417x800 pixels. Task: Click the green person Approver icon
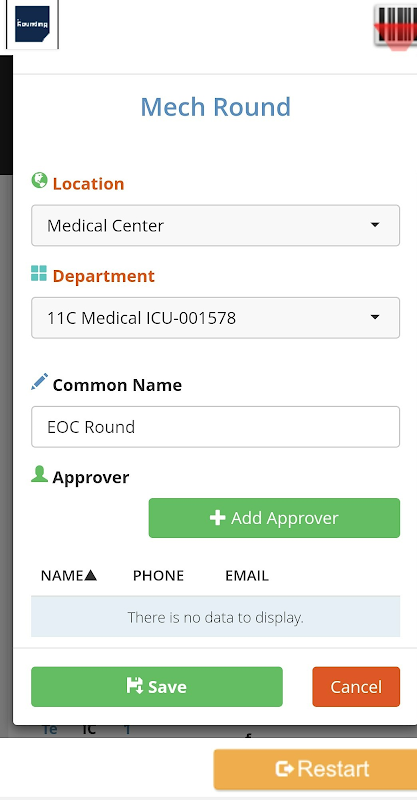(x=39, y=474)
